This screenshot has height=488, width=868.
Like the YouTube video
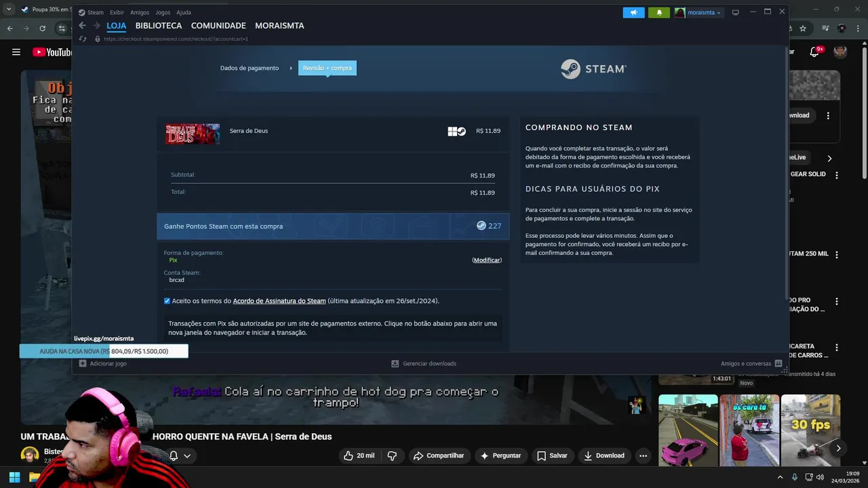coord(359,455)
